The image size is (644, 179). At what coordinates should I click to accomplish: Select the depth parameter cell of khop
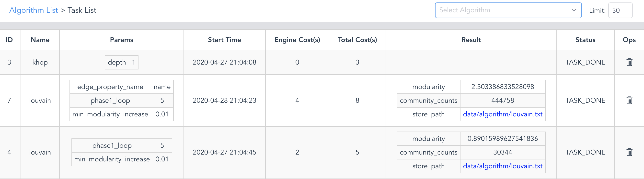tap(117, 62)
